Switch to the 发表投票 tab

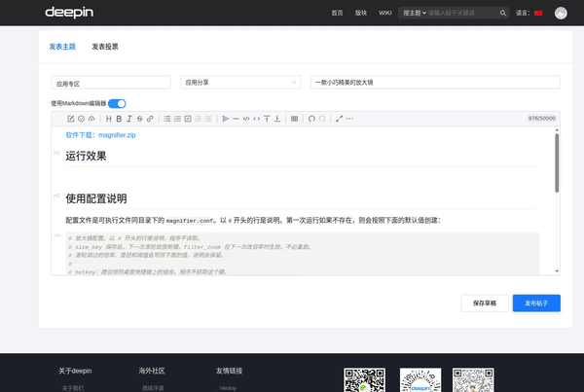105,47
